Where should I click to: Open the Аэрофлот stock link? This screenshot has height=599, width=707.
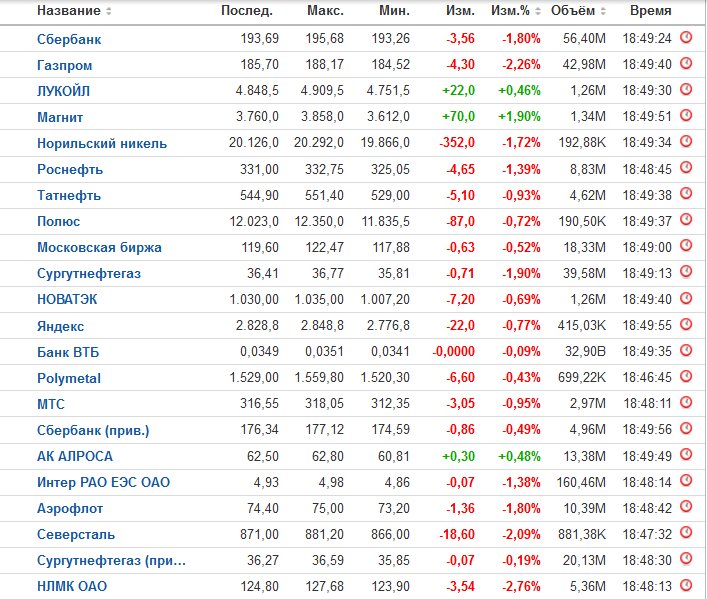click(70, 509)
